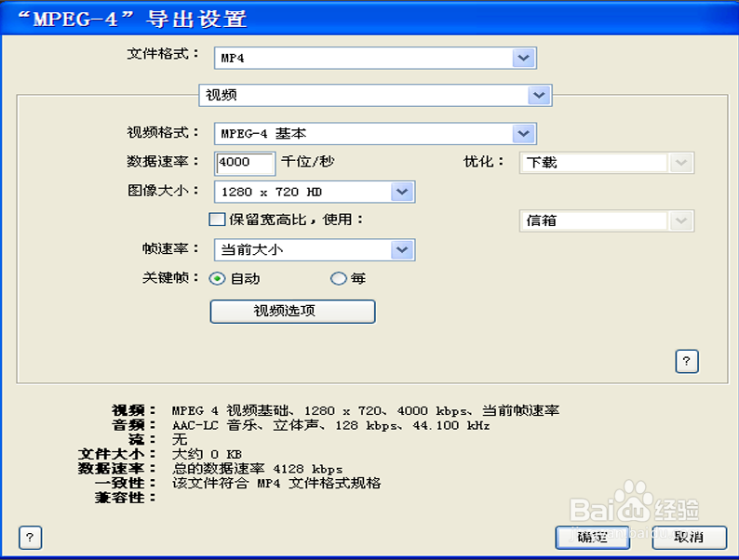Click the 数据速率 4000 input field

click(245, 162)
